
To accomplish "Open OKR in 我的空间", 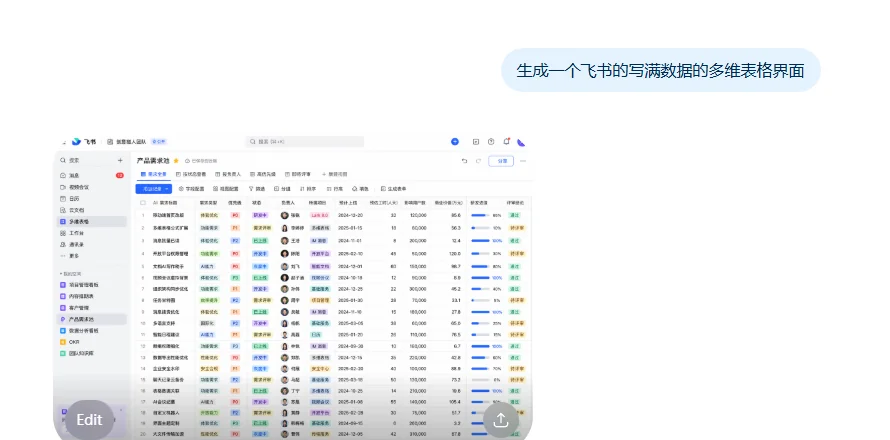I will tap(92, 342).
